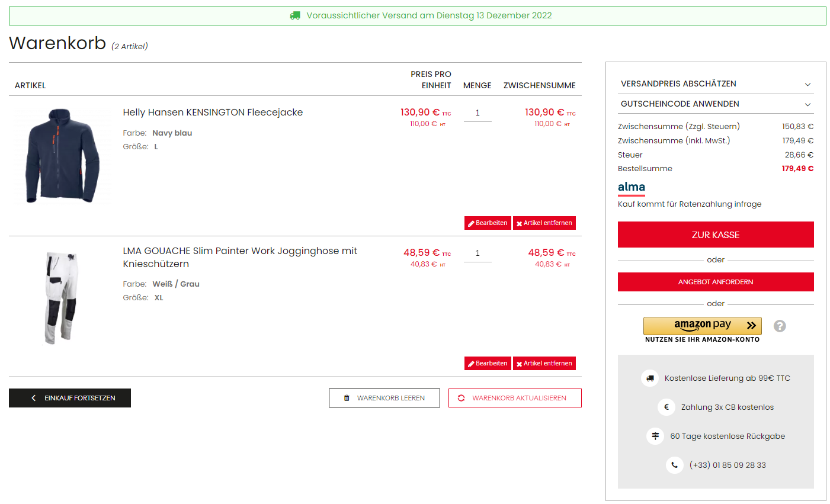Click '60 Tage kostenlose Rückgabe' text
Viewport: 830px width, 504px height.
coord(728,436)
